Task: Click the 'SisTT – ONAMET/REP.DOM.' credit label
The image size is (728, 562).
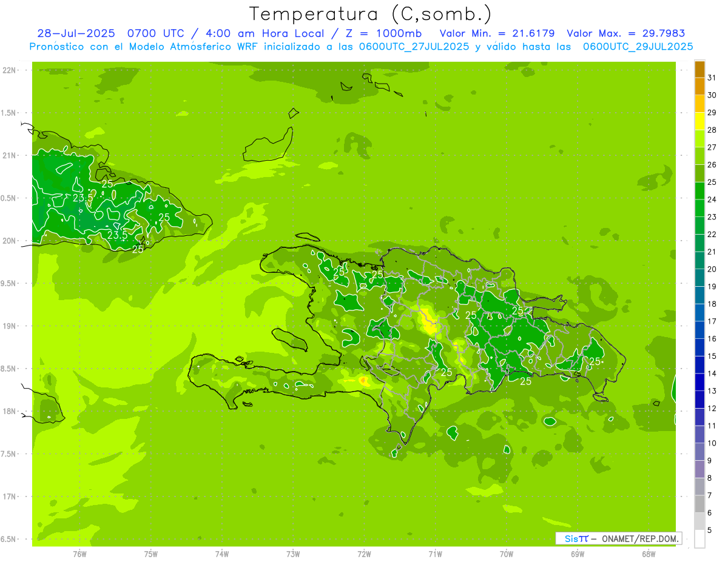Action: click(x=619, y=538)
